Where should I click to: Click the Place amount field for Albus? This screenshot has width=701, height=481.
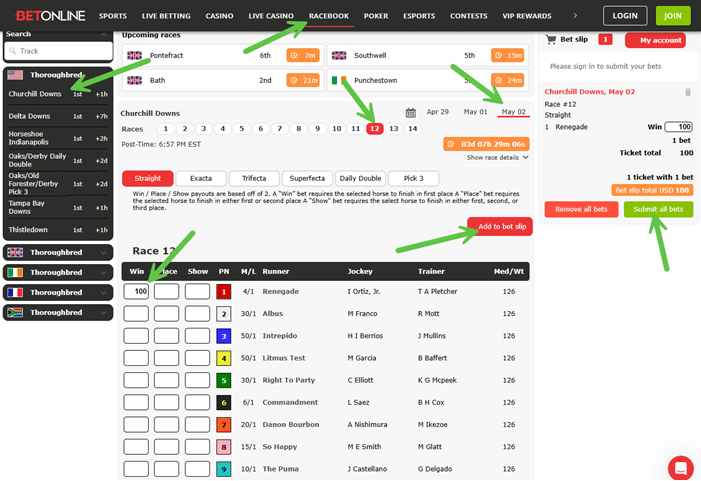(166, 314)
